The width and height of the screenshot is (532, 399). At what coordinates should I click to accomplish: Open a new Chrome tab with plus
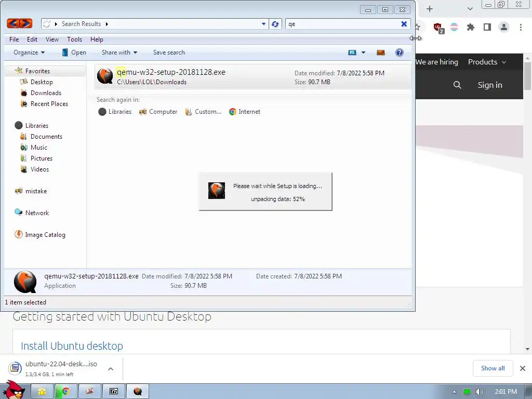point(430,9)
